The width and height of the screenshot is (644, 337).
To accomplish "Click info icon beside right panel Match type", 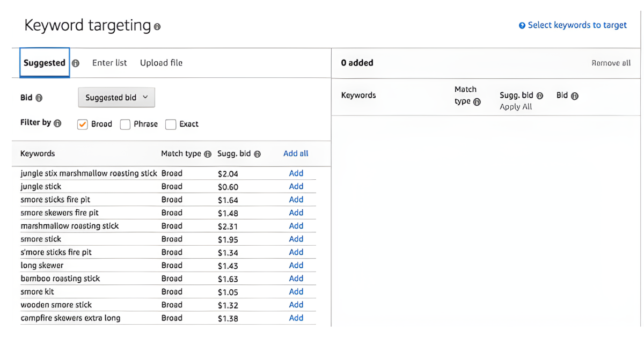I will (x=477, y=102).
